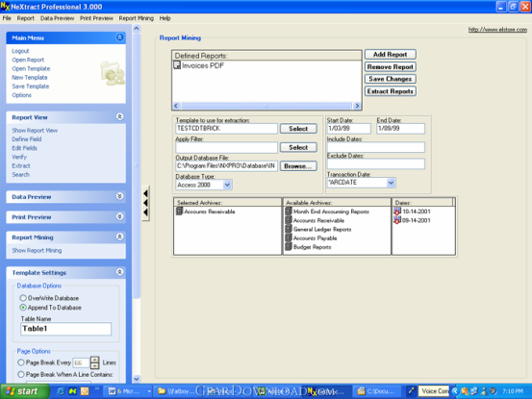This screenshot has height=399, width=532.
Task: Click the Extract Reports button
Action: 391,91
